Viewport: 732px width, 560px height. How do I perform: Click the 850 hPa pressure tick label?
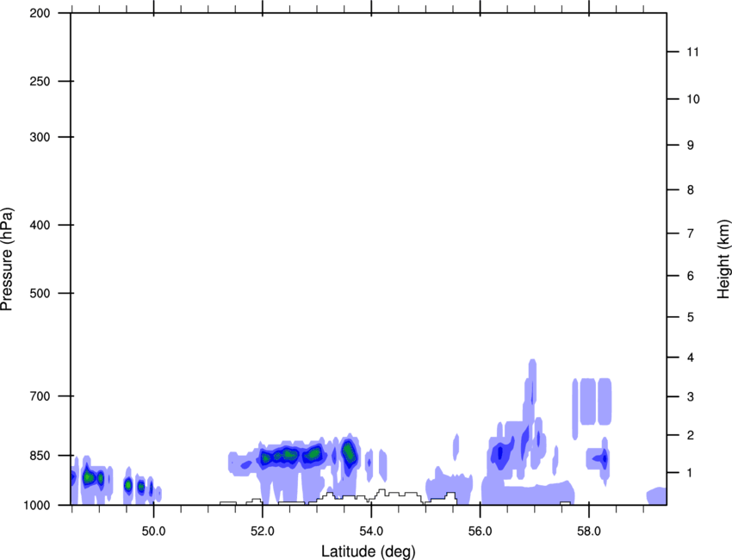40,456
